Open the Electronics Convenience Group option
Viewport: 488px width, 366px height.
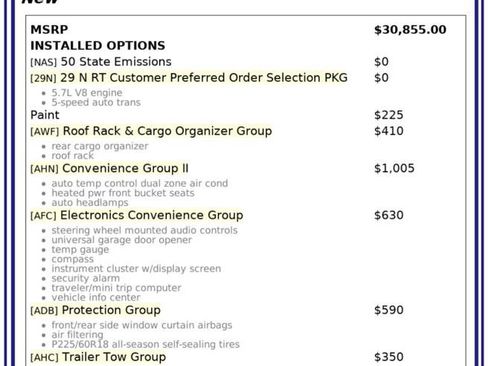click(x=152, y=215)
